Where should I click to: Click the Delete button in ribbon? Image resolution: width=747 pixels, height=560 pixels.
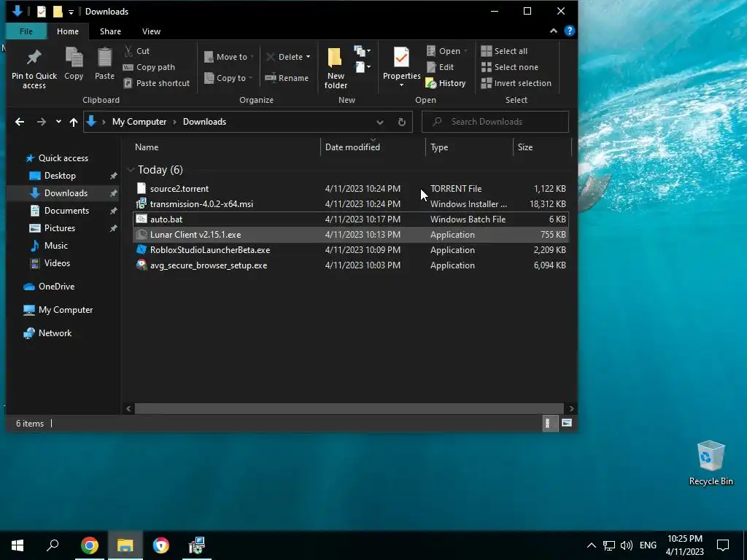pos(285,57)
